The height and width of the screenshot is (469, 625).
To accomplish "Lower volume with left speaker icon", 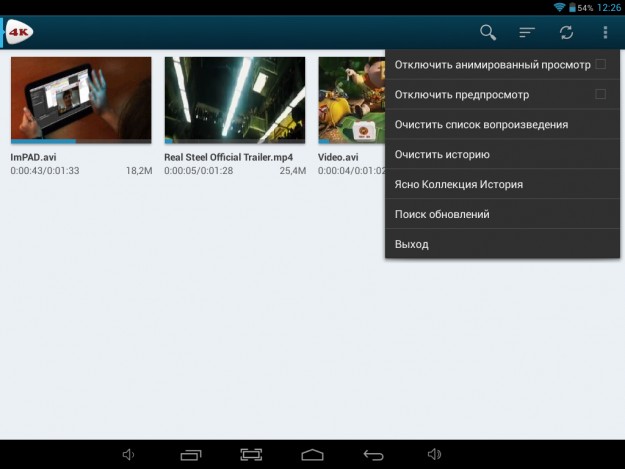I will pyautogui.click(x=129, y=455).
